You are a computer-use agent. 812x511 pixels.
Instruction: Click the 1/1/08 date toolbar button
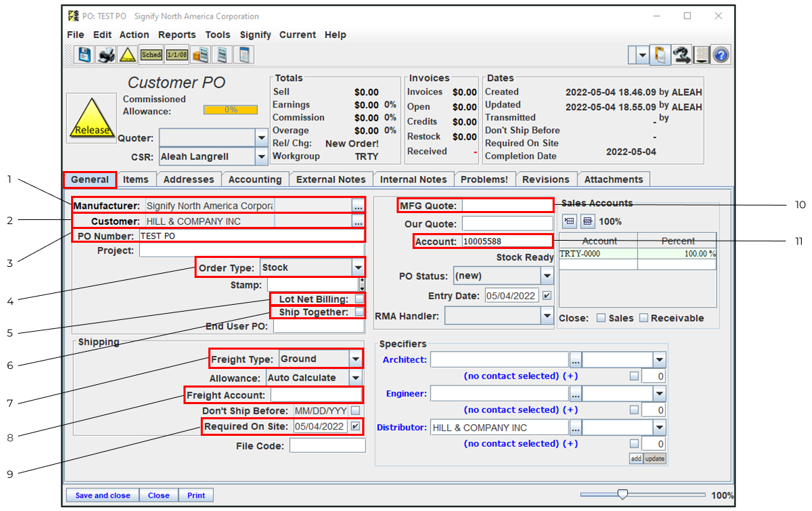tap(177, 55)
